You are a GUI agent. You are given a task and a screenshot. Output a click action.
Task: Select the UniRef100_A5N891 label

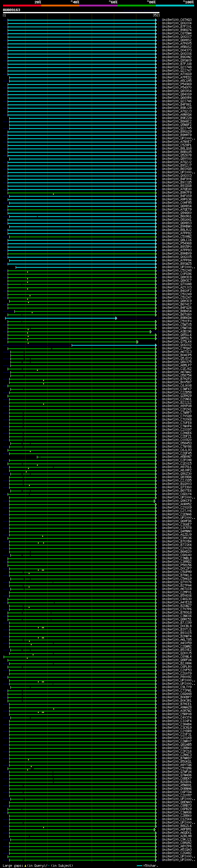(177, 785)
